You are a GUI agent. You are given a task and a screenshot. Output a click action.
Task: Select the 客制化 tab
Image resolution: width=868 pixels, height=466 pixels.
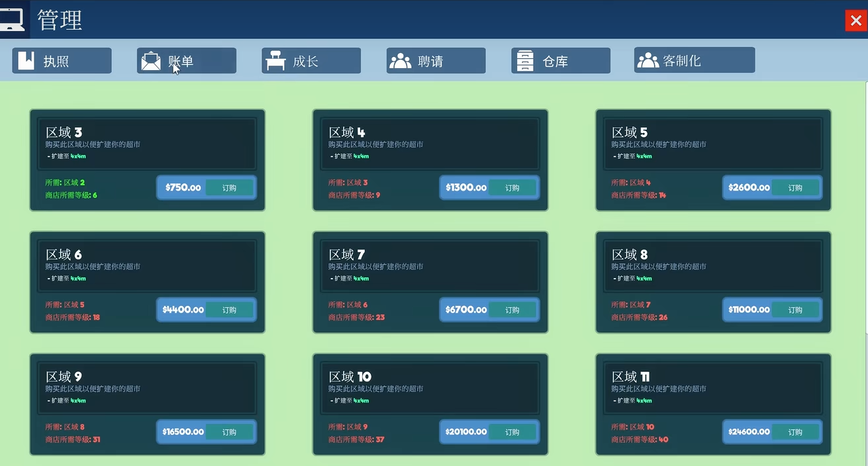click(694, 60)
